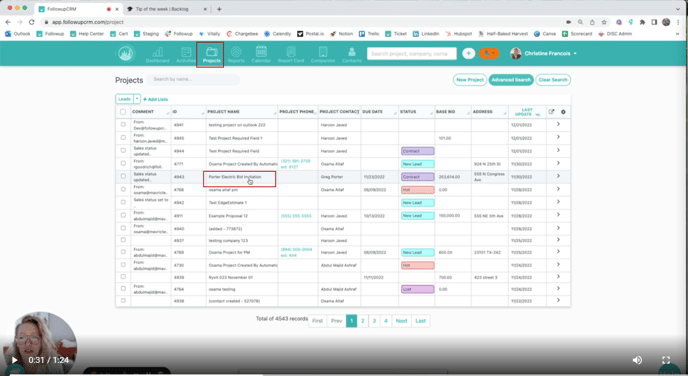
Task: Open the Dashboard nav icon
Action: [x=157, y=54]
